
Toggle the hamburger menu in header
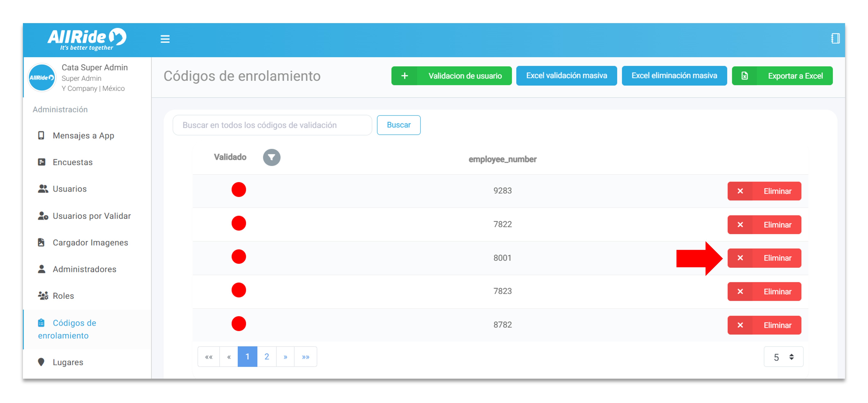click(165, 39)
